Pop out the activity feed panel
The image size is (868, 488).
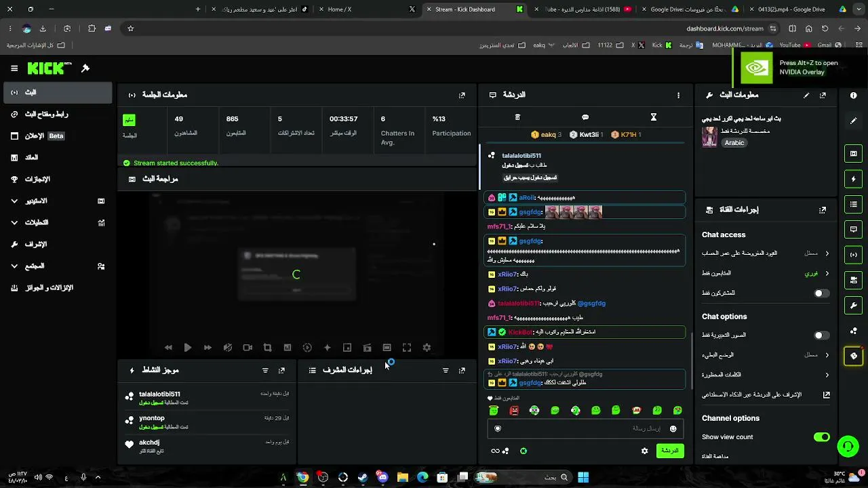[x=281, y=371]
